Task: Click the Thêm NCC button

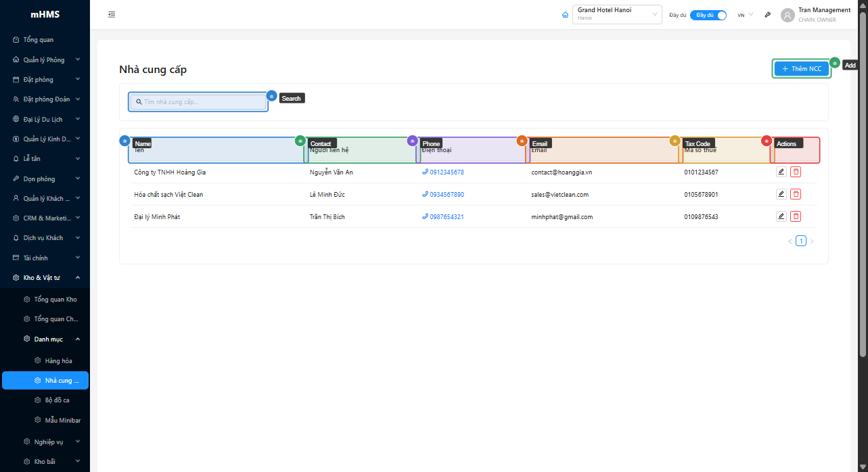Action: pyautogui.click(x=801, y=69)
